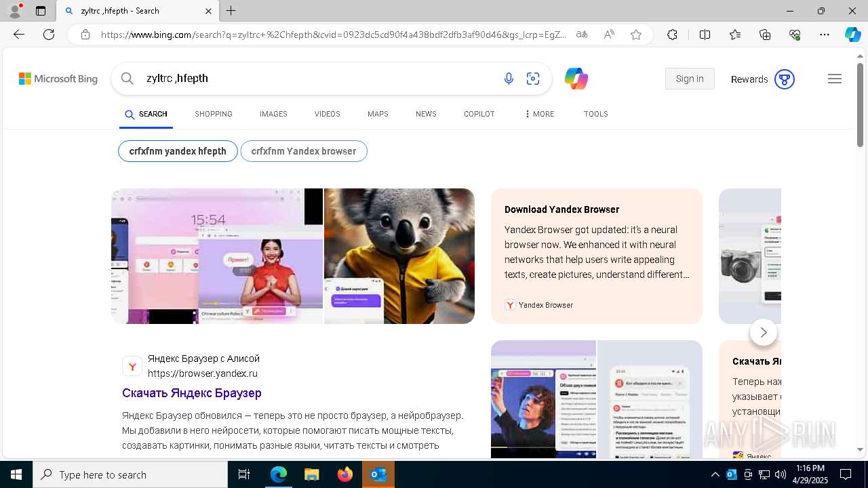The image size is (868, 488).
Task: Click the translate page icon
Action: point(582,35)
